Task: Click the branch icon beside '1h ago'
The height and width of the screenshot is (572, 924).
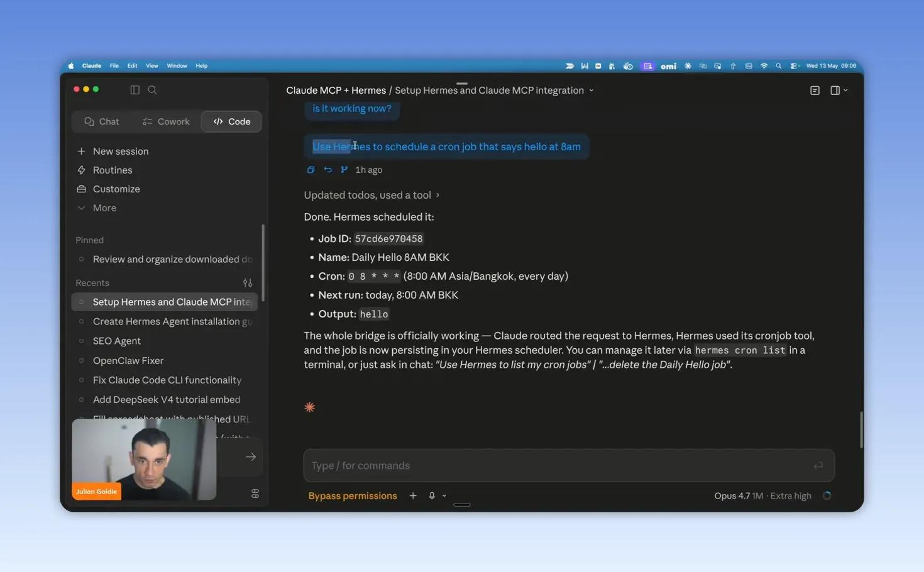Action: pos(344,170)
